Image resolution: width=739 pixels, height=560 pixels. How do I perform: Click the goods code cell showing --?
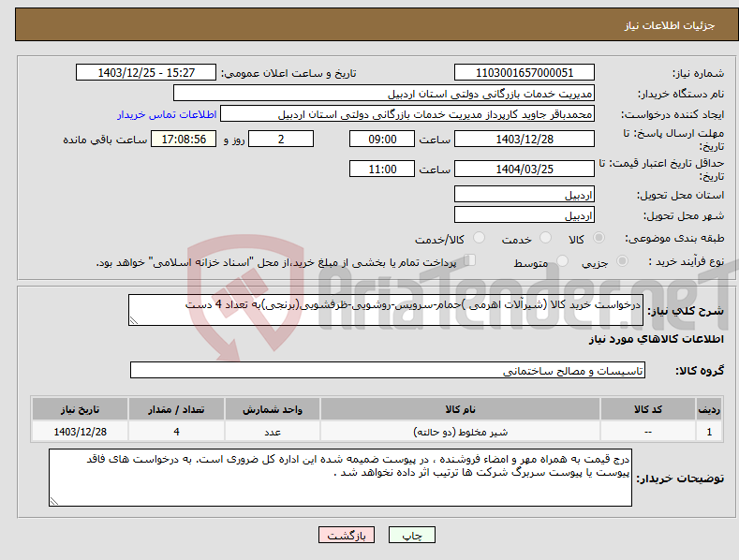pyautogui.click(x=647, y=432)
